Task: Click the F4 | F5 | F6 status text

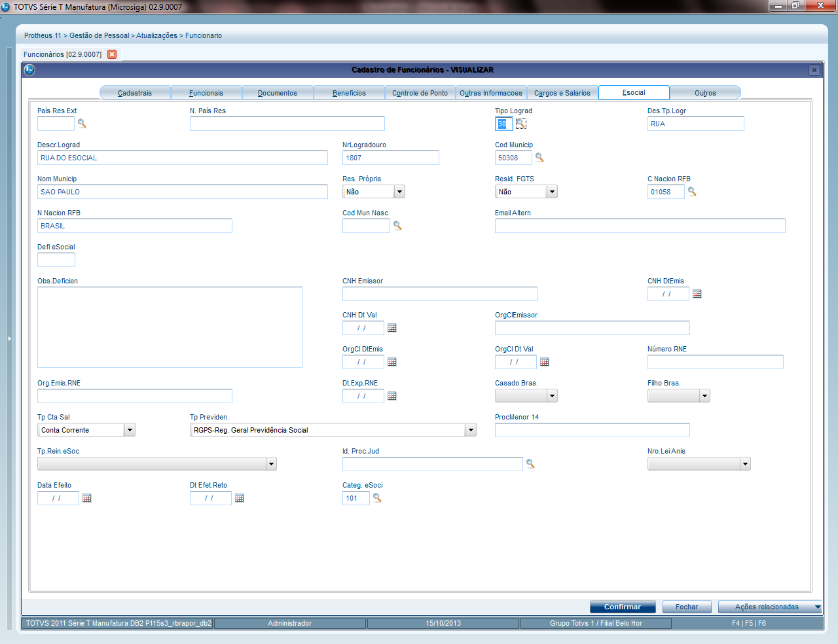Action: 749,623
